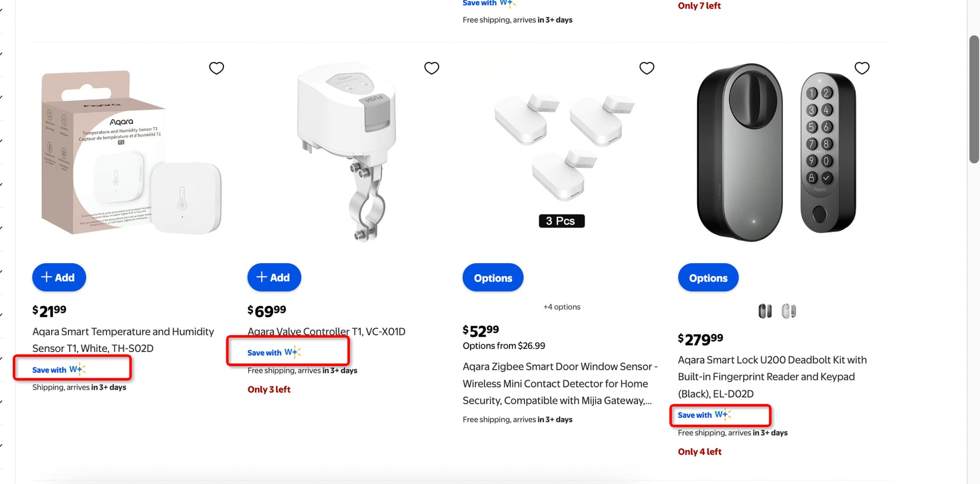Heart the Aqara Smart Lock U200
Viewport: 980px width, 484px height.
click(862, 68)
